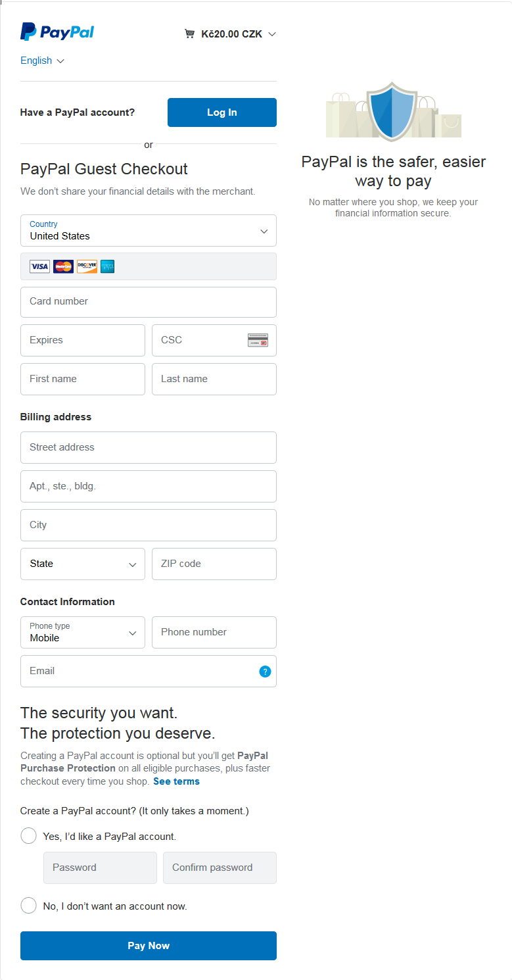Click the American Express icon
The height and width of the screenshot is (980, 512).
tap(108, 266)
